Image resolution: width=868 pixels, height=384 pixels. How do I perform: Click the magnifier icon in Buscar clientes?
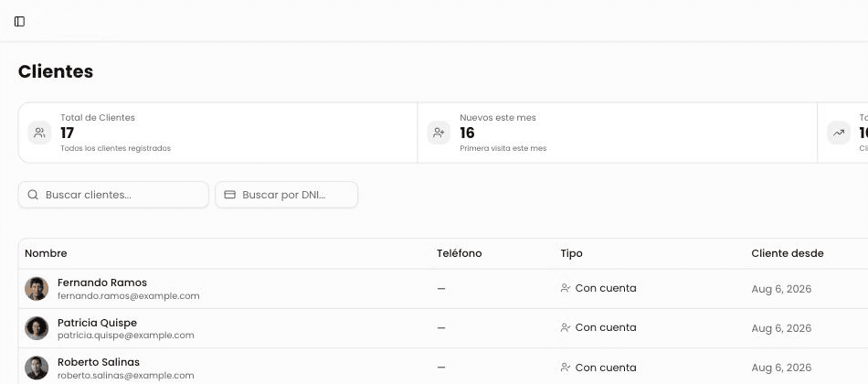(x=33, y=195)
